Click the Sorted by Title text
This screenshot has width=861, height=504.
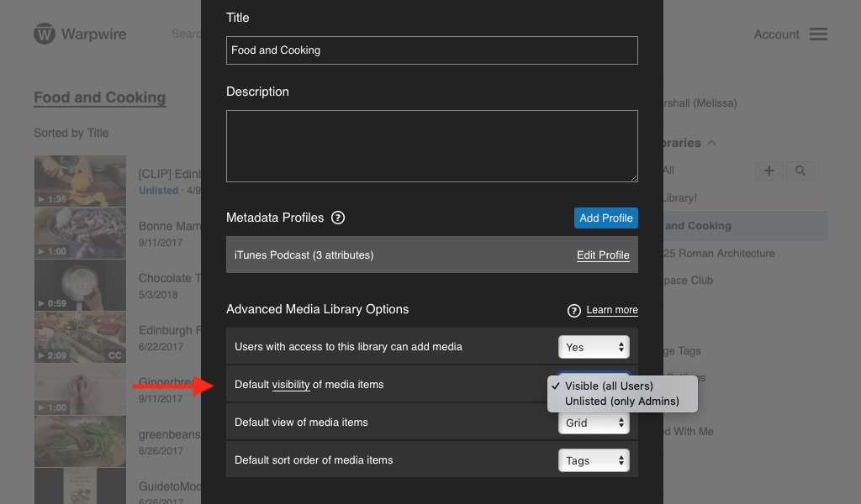point(71,133)
